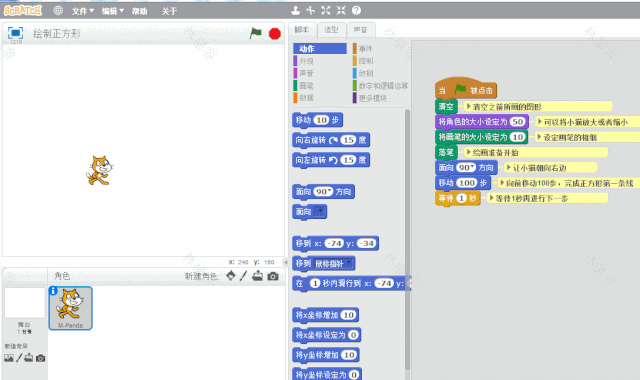Paint a new sprite with the brush icon
Screen dimensions: 640x380
[244, 276]
